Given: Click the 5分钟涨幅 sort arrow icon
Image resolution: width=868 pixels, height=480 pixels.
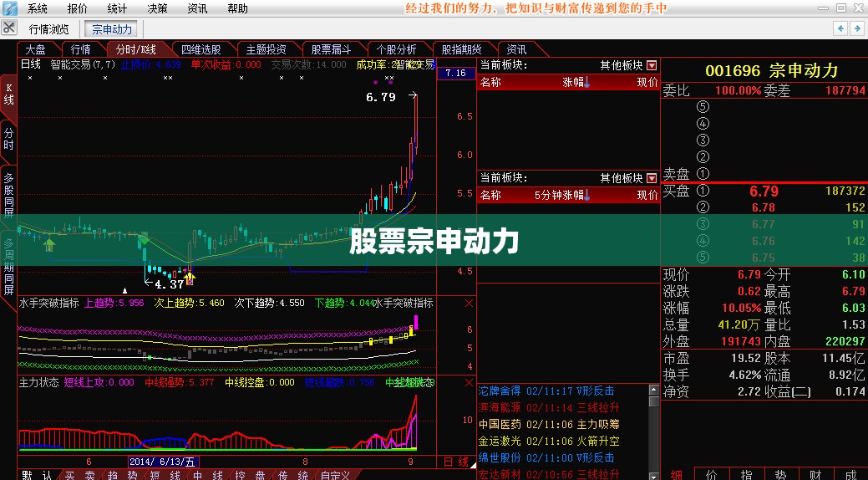Looking at the screenshot, I should pos(586,195).
